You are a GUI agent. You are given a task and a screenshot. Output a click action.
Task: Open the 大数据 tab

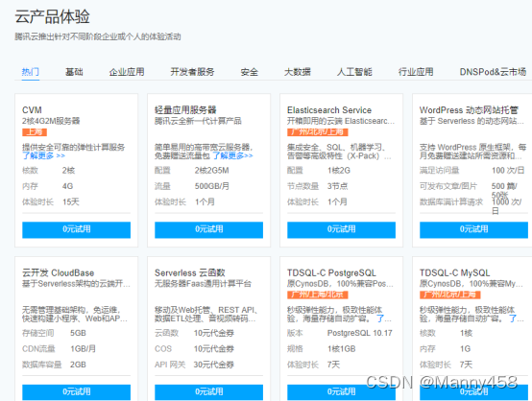click(x=298, y=72)
